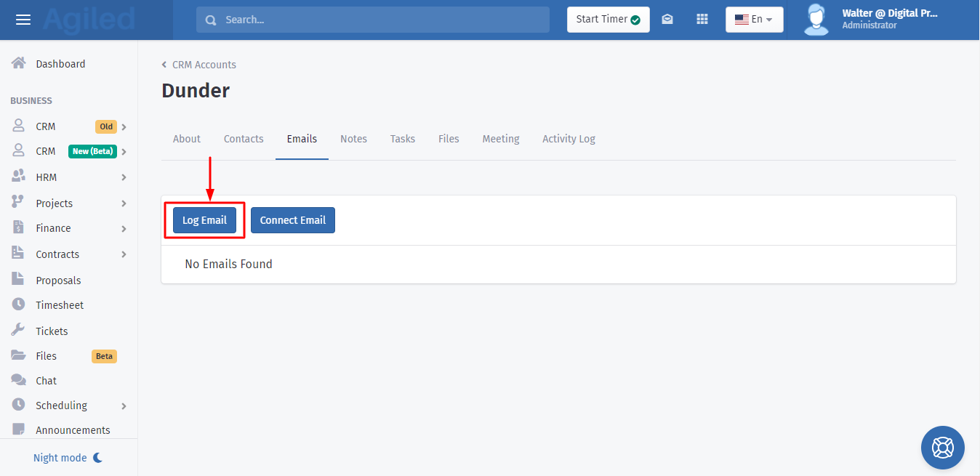This screenshot has height=476, width=980.
Task: Open the hamburger menu icon
Action: tap(23, 20)
